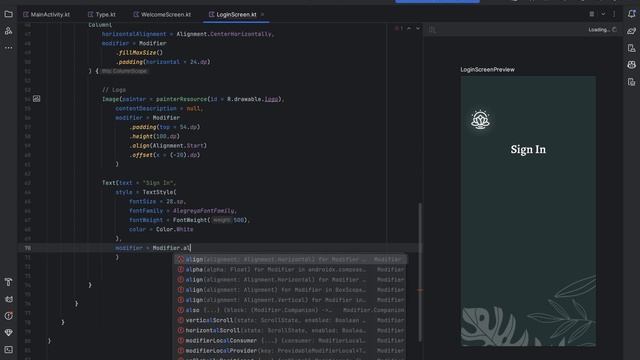The image size is (640, 360).
Task: Open the editor tab options kebab menu
Action: [614, 14]
